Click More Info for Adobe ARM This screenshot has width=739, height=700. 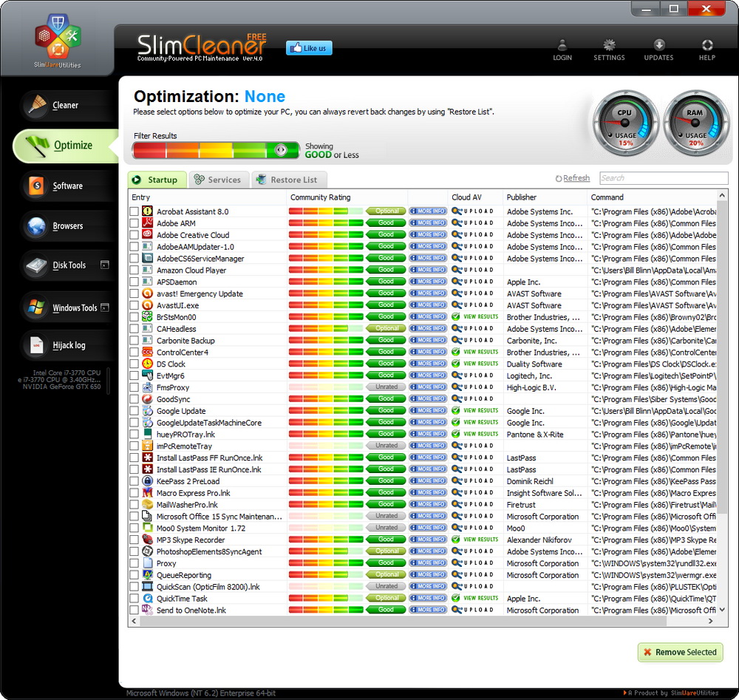[x=428, y=223]
